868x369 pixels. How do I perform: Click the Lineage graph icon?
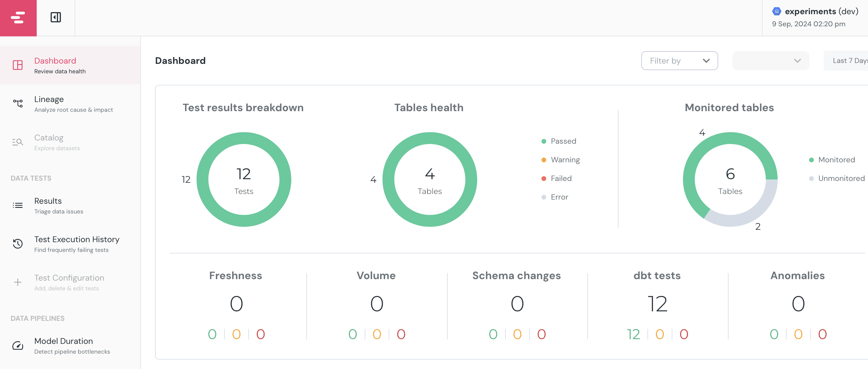[17, 103]
